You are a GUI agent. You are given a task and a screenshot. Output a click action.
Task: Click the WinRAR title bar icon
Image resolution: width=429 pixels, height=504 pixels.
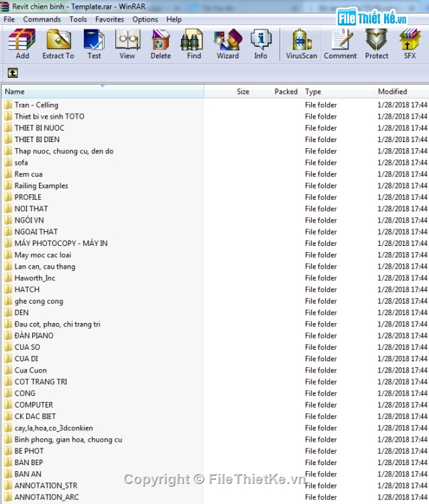tap(5, 6)
